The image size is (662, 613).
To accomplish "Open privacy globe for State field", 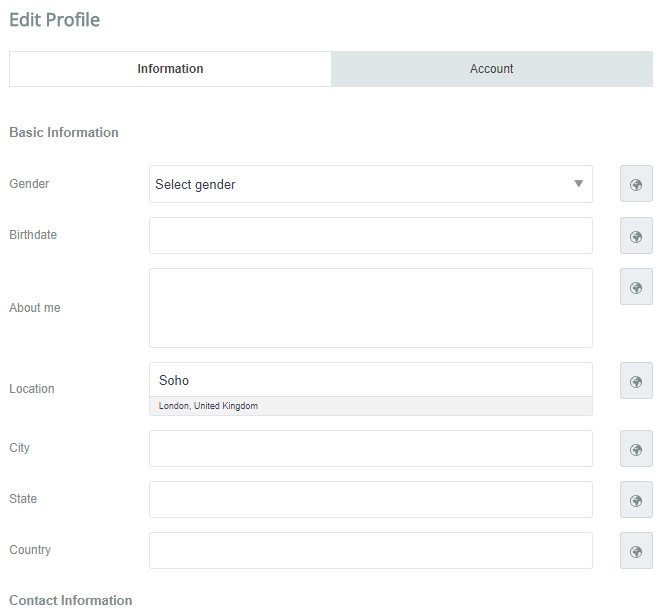I will point(636,500).
